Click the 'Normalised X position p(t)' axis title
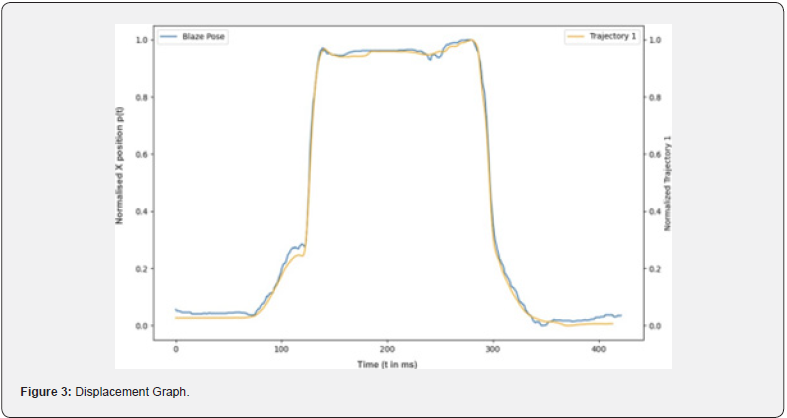 (120, 170)
